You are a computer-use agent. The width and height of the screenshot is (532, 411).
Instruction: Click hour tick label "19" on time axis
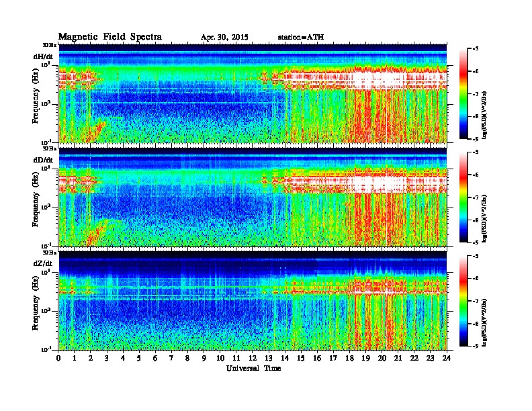coord(366,358)
